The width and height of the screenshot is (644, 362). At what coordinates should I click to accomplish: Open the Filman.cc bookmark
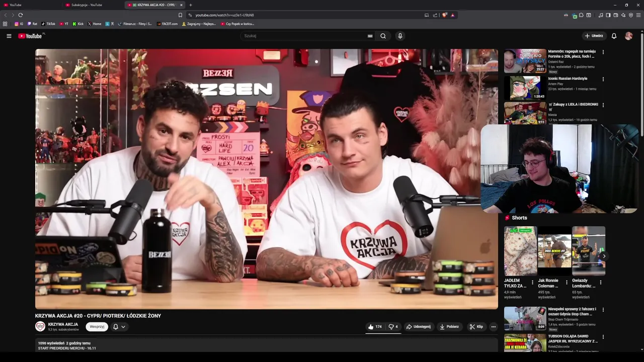pos(135,24)
